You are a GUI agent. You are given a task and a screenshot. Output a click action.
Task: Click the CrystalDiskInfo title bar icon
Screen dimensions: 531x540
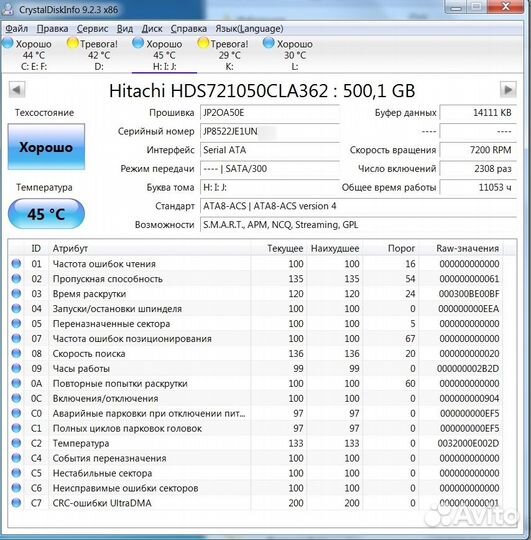8,9
